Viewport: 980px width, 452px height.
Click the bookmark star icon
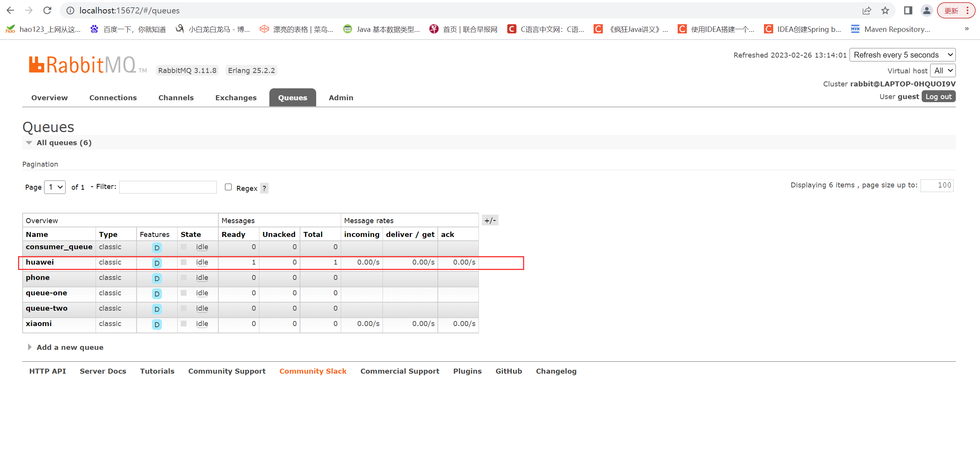[885, 10]
